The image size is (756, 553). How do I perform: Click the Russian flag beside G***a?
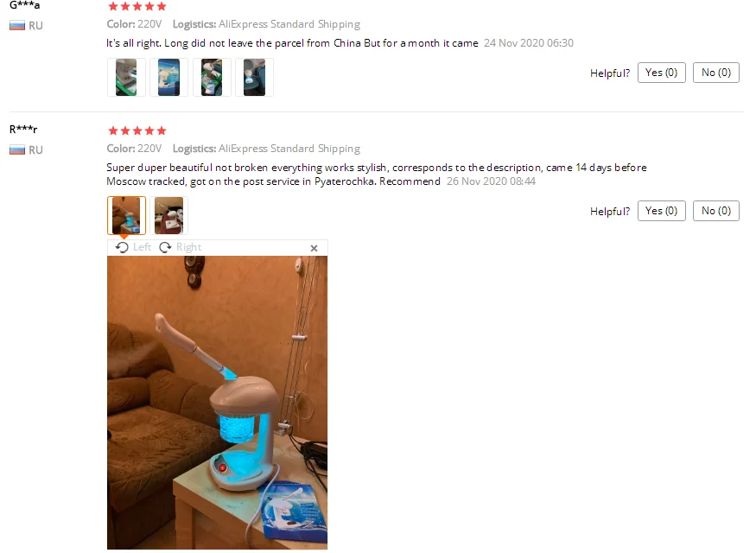click(x=17, y=26)
